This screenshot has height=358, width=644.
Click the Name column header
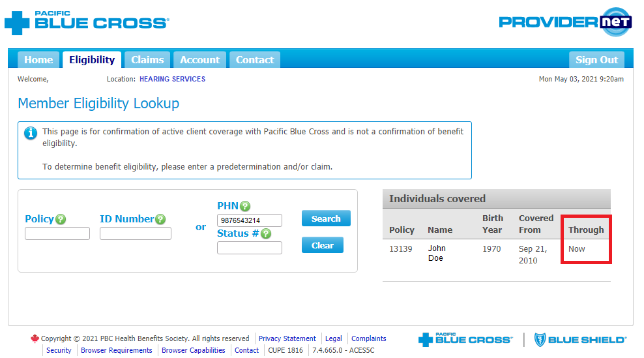point(440,230)
